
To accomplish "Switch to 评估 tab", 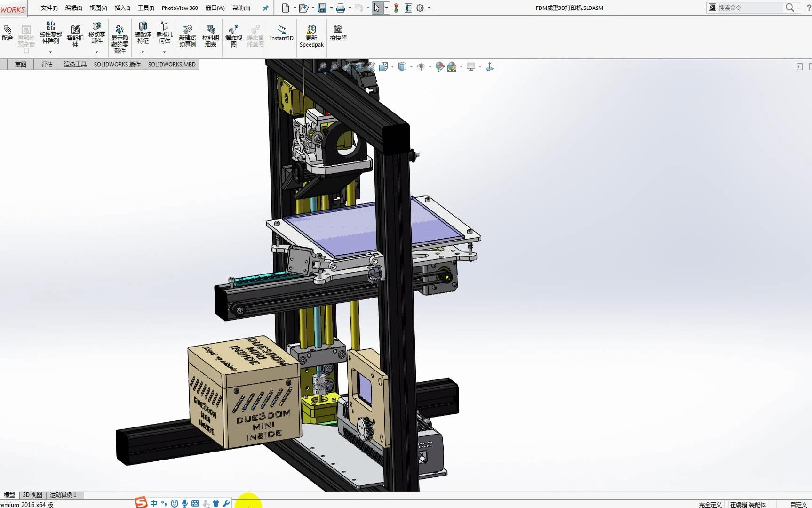I will [x=47, y=65].
